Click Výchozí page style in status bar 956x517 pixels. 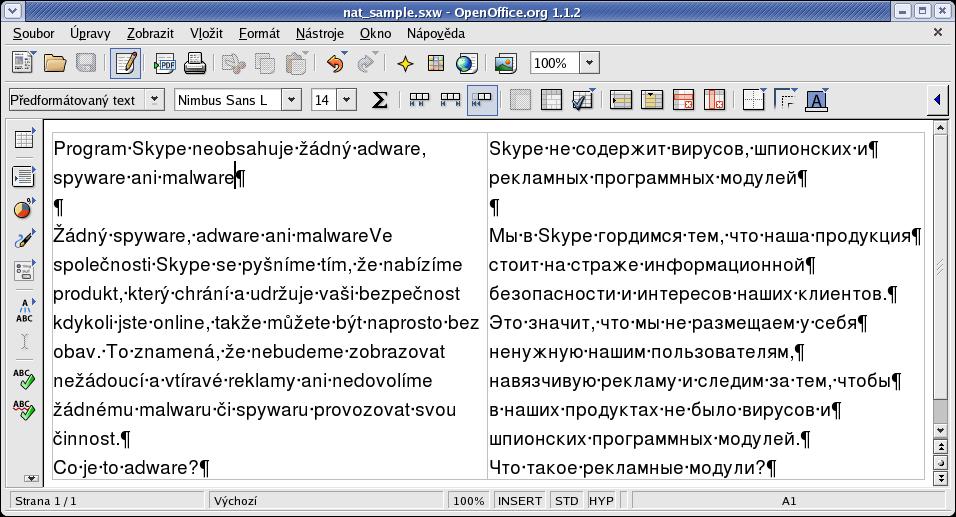[x=326, y=501]
